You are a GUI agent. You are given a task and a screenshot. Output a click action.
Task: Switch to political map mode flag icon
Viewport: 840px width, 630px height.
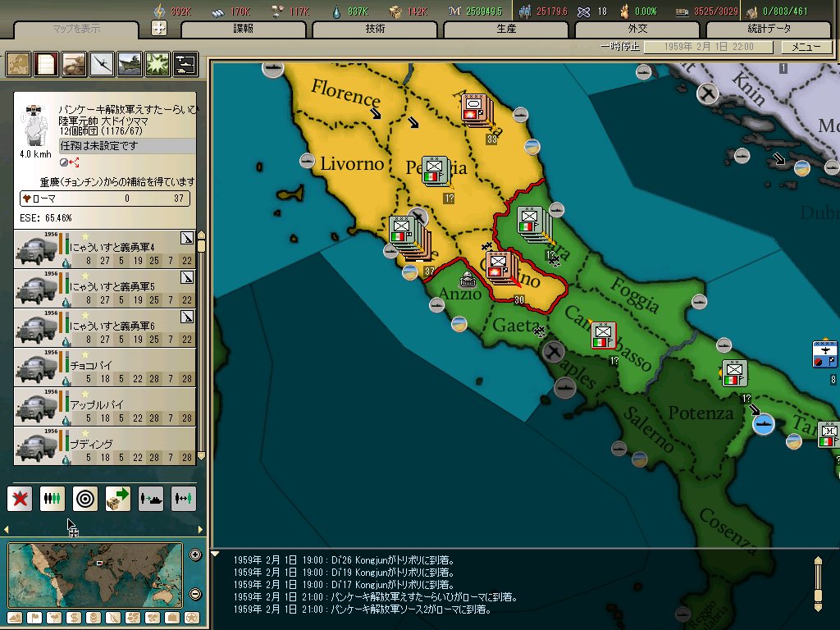tap(34, 618)
